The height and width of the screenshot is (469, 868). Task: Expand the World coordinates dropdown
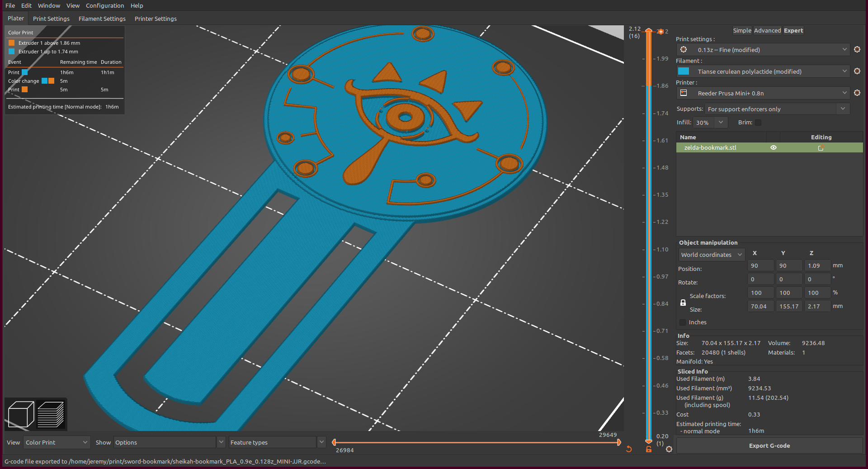pyautogui.click(x=712, y=255)
